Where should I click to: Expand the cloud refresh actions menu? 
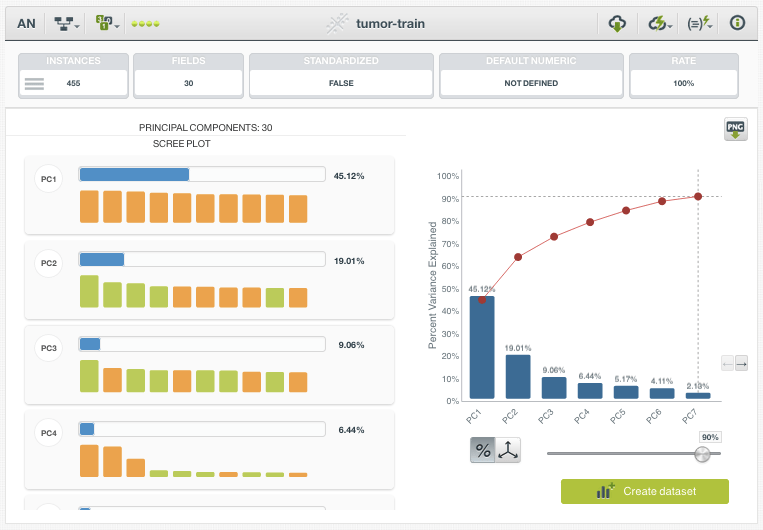(660, 22)
